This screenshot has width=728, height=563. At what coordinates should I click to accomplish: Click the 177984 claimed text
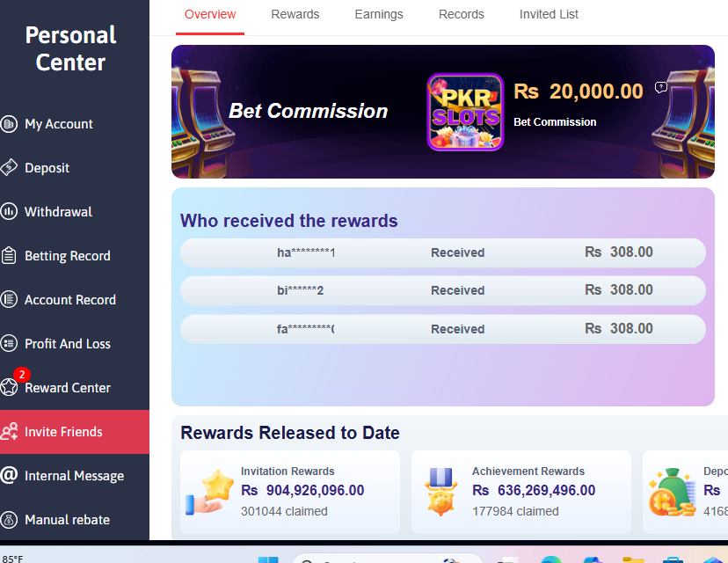pos(515,511)
